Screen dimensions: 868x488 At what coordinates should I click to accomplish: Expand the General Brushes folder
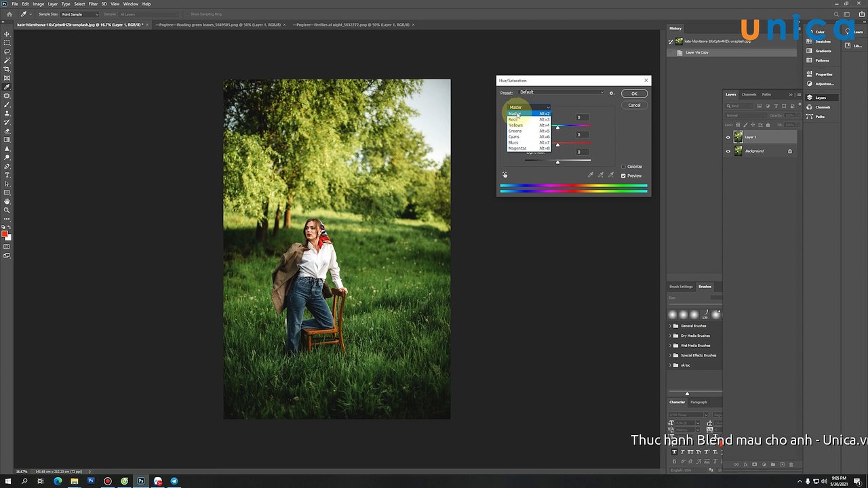(671, 326)
